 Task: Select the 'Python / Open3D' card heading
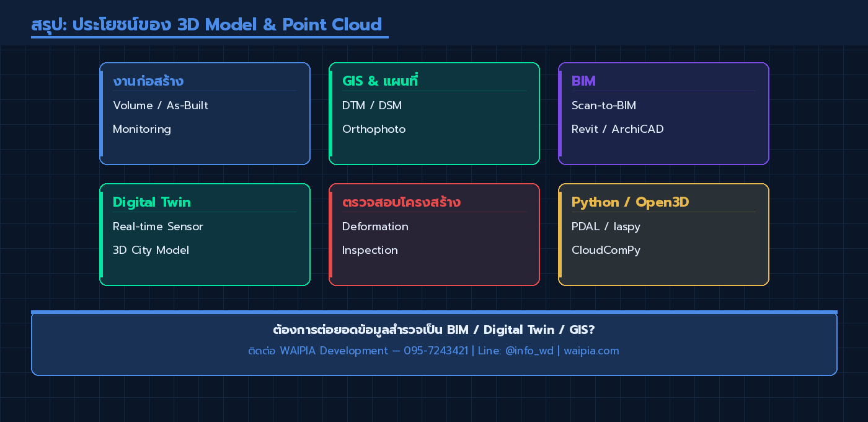[x=631, y=202]
